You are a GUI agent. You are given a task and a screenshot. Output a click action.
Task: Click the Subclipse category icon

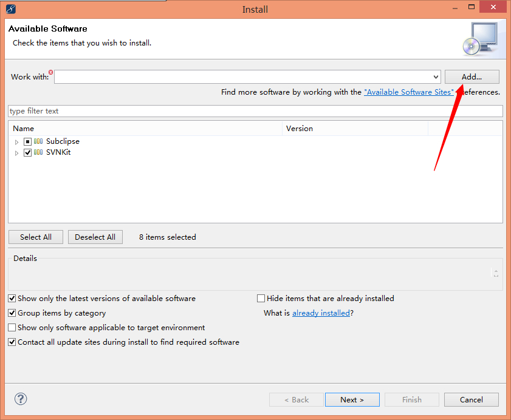click(x=38, y=141)
